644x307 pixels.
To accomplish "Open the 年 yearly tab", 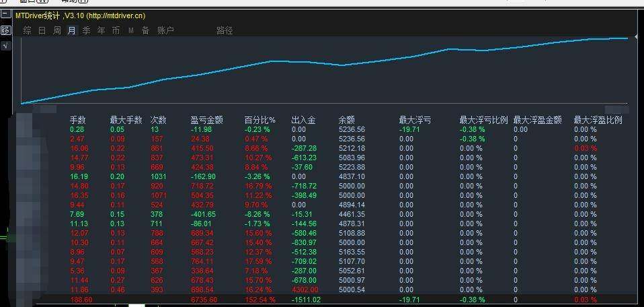I will click(x=101, y=30).
